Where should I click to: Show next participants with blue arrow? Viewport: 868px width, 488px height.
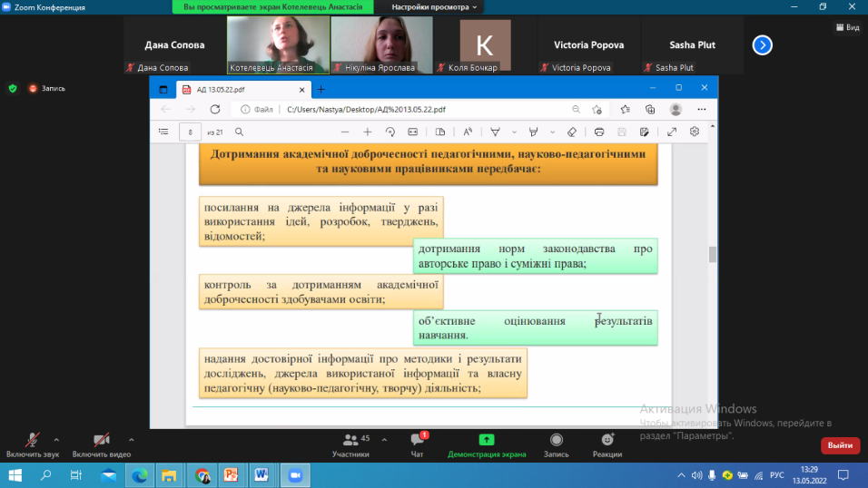[763, 45]
